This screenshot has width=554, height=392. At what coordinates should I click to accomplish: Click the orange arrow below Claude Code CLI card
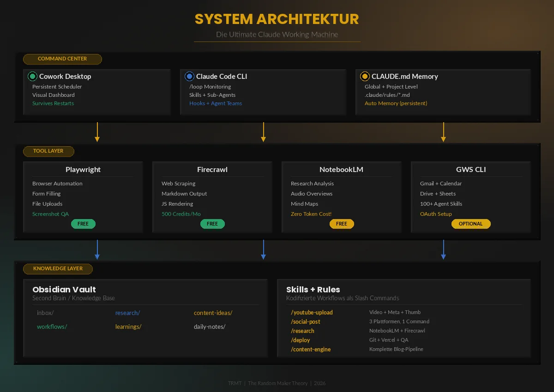click(263, 132)
